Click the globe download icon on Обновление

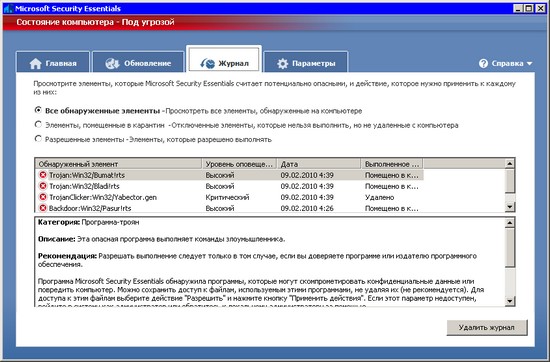tap(112, 63)
